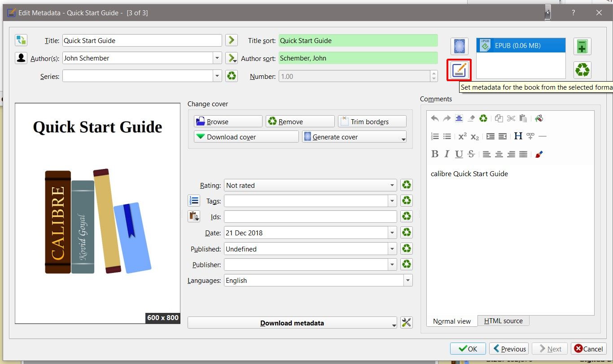Open the Languages dropdown
This screenshot has width=613, height=364.
tap(408, 280)
